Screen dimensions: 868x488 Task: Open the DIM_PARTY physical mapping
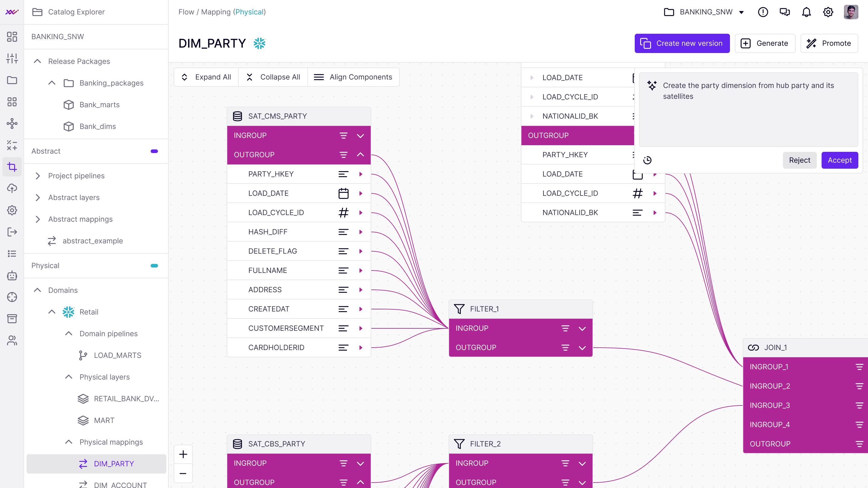[x=114, y=464]
